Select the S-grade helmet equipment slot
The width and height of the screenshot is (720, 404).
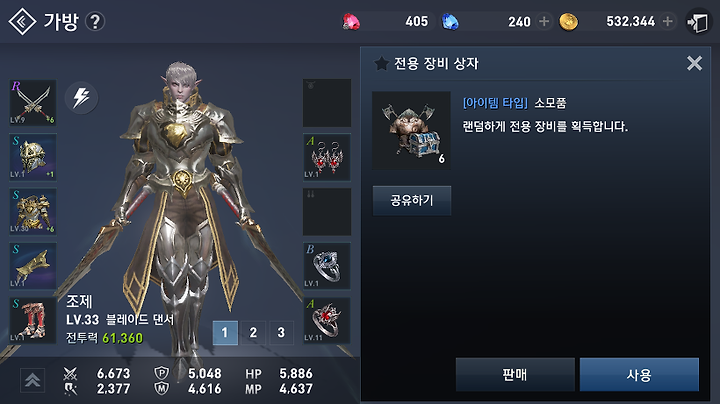coord(33,157)
